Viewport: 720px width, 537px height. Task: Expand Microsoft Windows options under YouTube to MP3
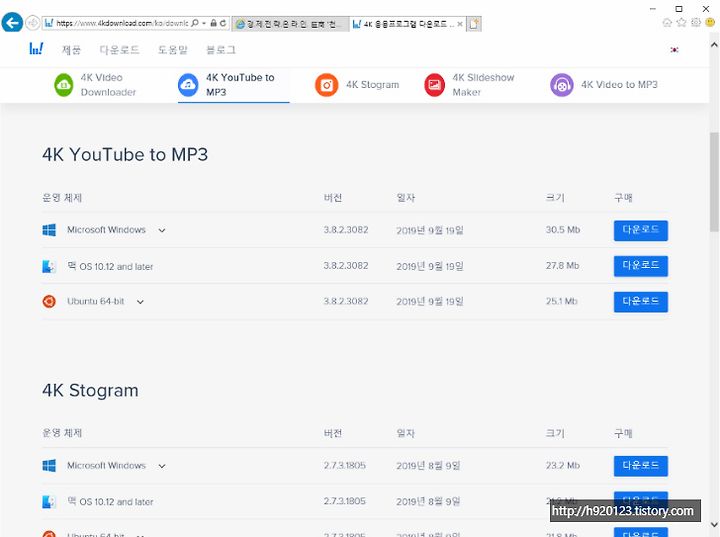click(x=162, y=230)
